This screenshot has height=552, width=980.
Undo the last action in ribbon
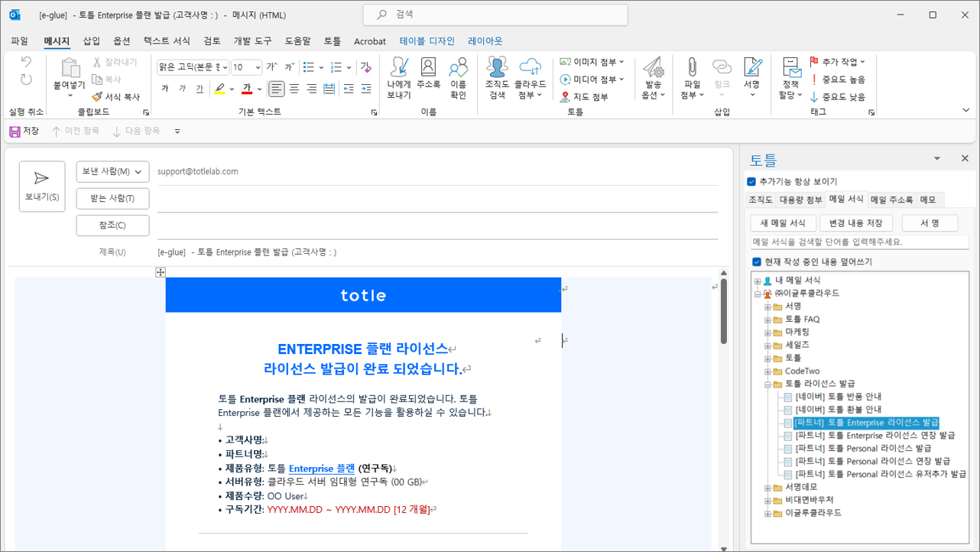coord(26,62)
